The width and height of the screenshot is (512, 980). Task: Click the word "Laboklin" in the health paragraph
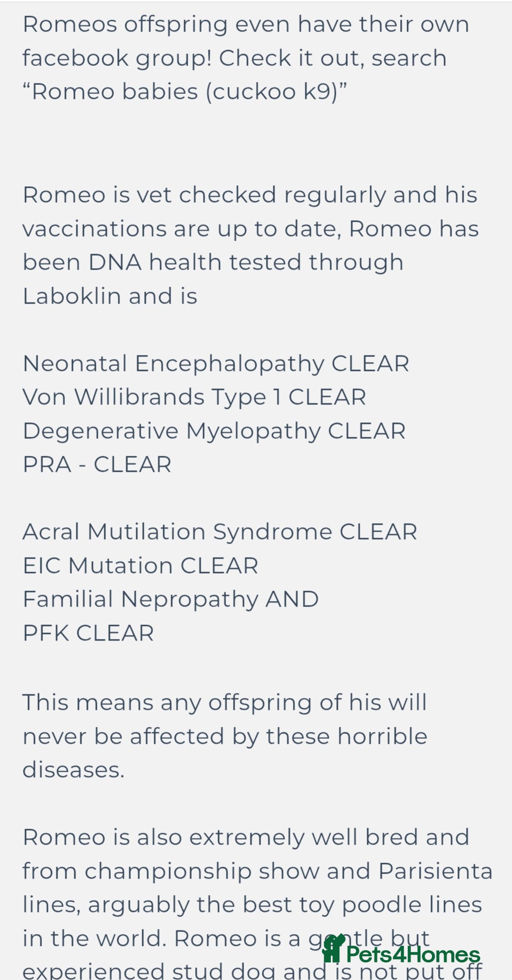72,296
